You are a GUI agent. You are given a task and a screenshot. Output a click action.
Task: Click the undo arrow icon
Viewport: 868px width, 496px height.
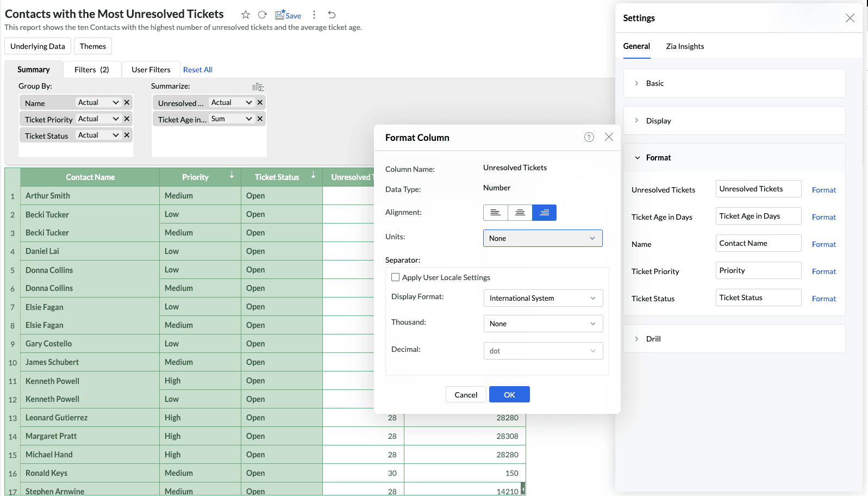(332, 15)
